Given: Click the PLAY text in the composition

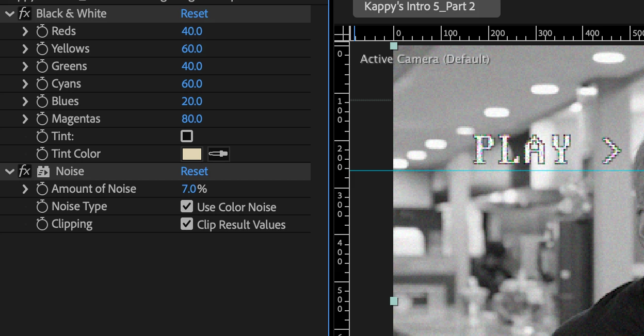Looking at the screenshot, I should tap(523, 150).
